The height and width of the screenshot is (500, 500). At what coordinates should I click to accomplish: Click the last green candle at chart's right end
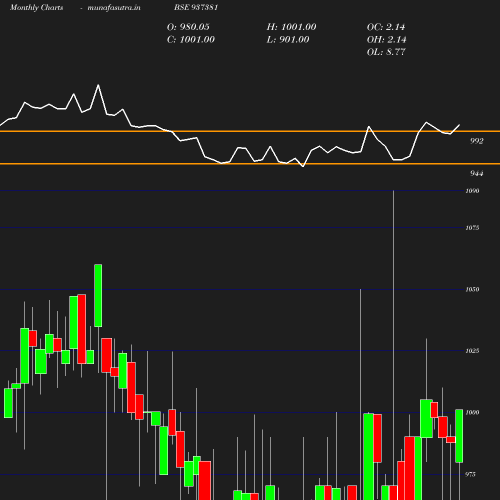(459, 436)
